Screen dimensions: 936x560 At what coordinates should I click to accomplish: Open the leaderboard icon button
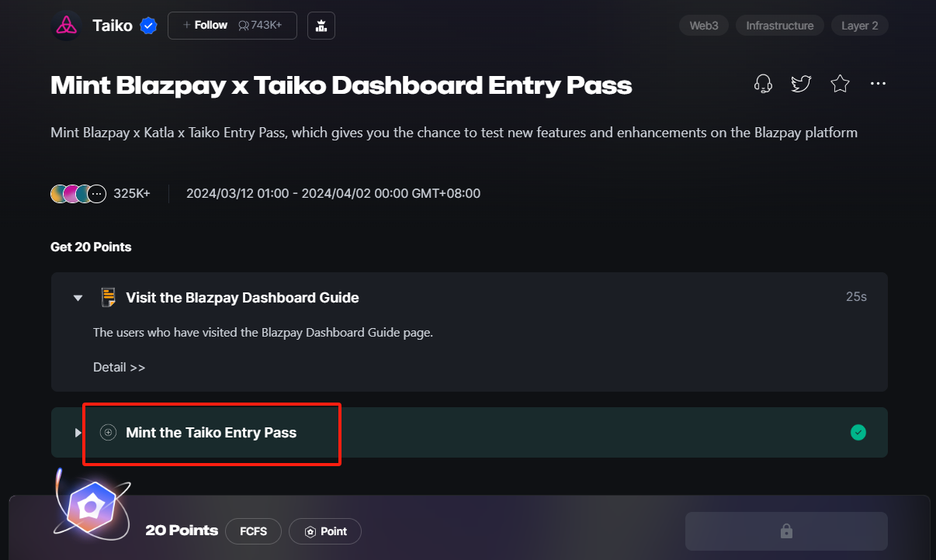click(x=321, y=26)
